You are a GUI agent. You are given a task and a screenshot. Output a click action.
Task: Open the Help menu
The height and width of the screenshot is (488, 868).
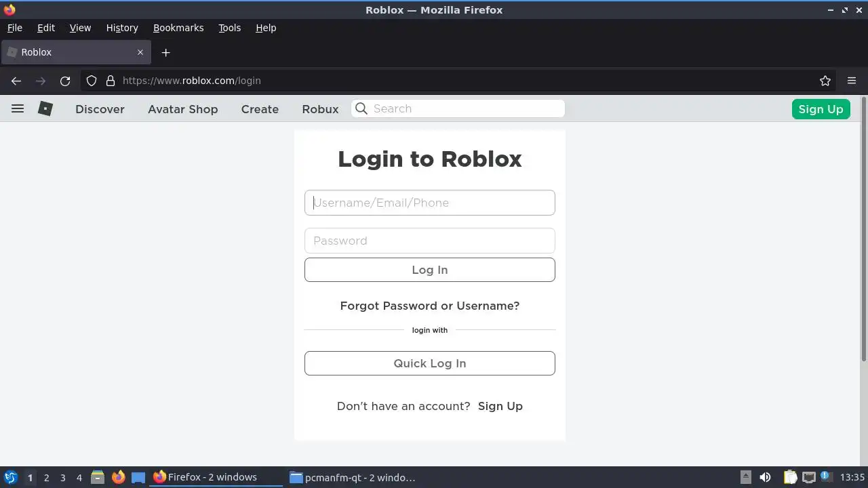click(x=266, y=28)
